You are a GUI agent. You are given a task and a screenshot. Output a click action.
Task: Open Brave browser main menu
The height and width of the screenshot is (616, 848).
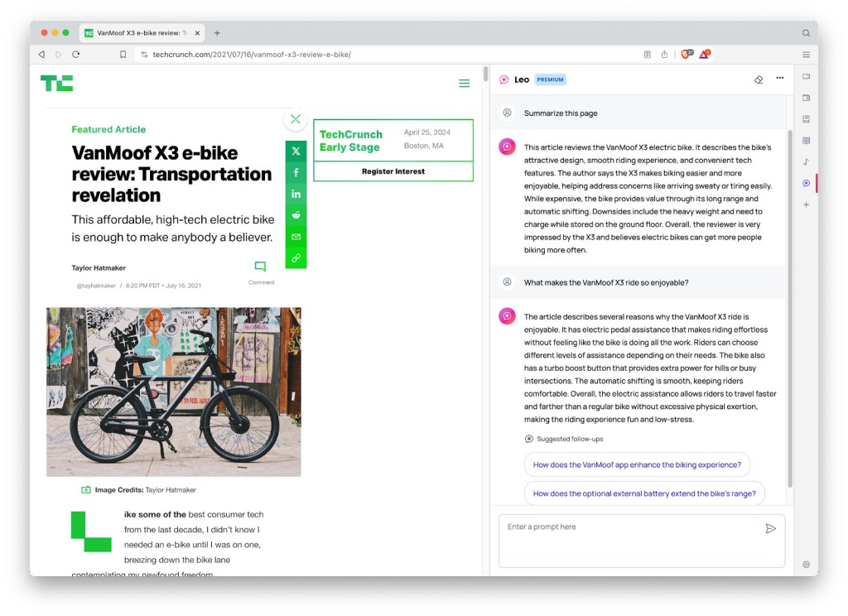pyautogui.click(x=806, y=55)
